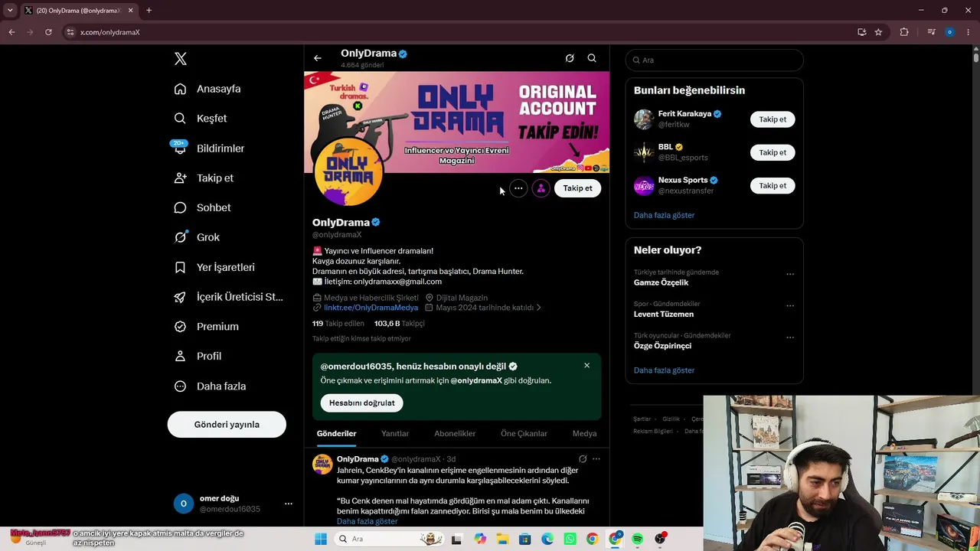Open the Chrome profile avatar button
This screenshot has width=980, height=551.
click(x=949, y=32)
